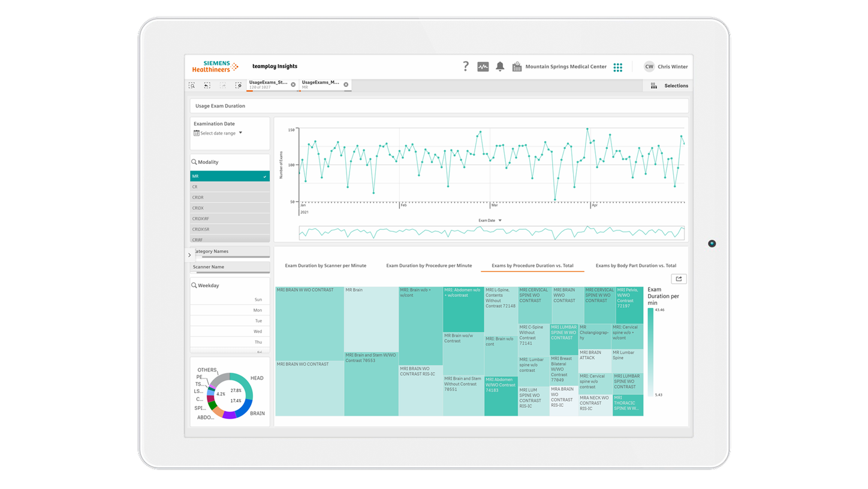The height and width of the screenshot is (489, 868).
Task: Expand the Category Names filter
Action: [230, 252]
